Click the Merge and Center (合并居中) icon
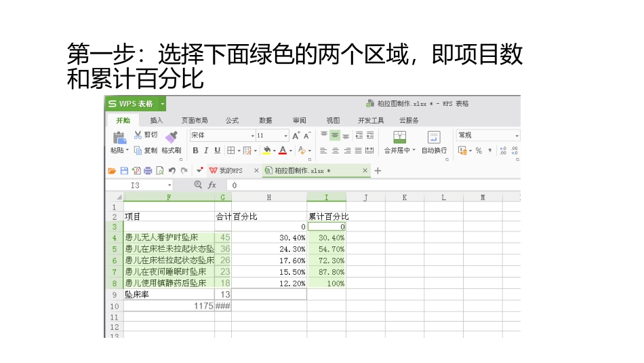This screenshot has height=363, width=644. tap(400, 137)
